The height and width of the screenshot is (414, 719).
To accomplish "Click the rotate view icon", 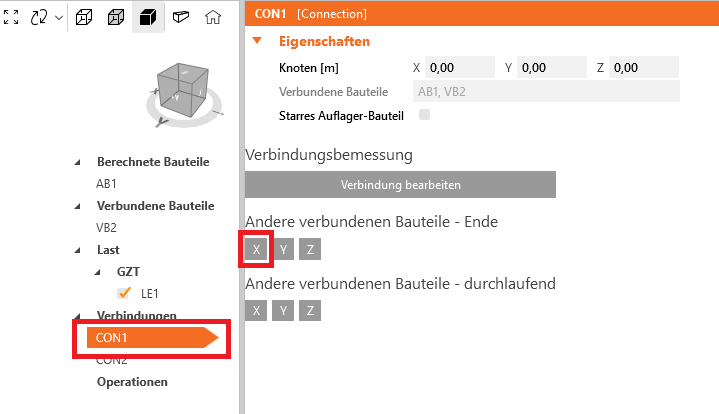I will coord(39,17).
